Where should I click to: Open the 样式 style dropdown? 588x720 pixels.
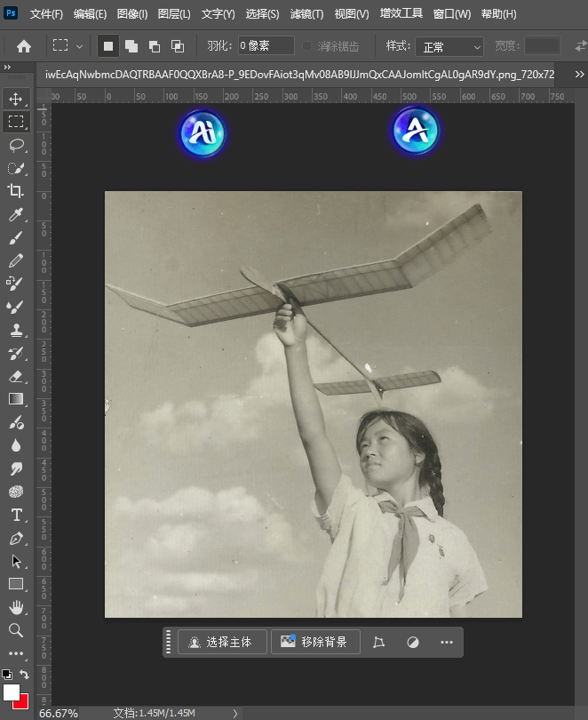tap(450, 46)
